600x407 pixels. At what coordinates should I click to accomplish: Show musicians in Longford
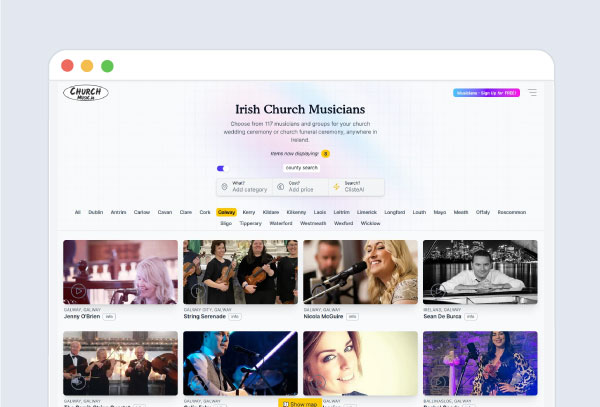coord(395,212)
